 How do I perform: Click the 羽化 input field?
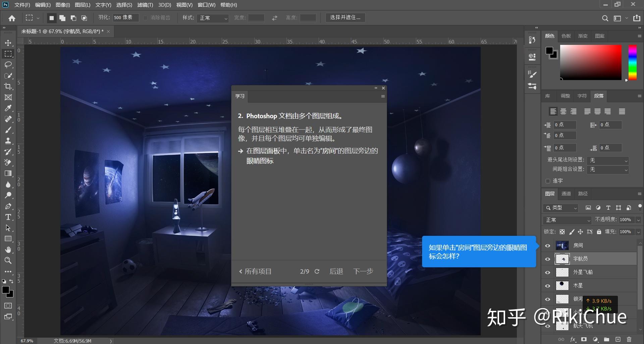[x=125, y=17]
